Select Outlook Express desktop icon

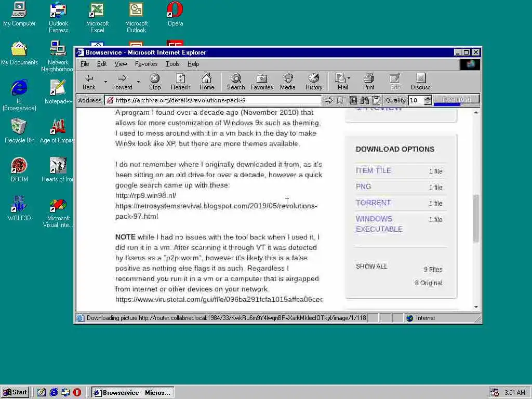pos(58,18)
